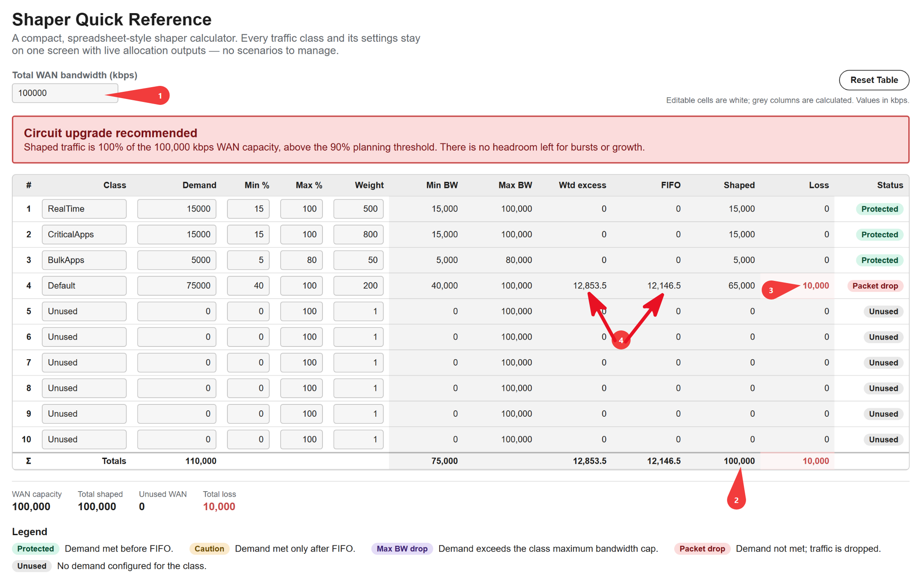Click the Status column header
924x580 pixels.
(890, 185)
